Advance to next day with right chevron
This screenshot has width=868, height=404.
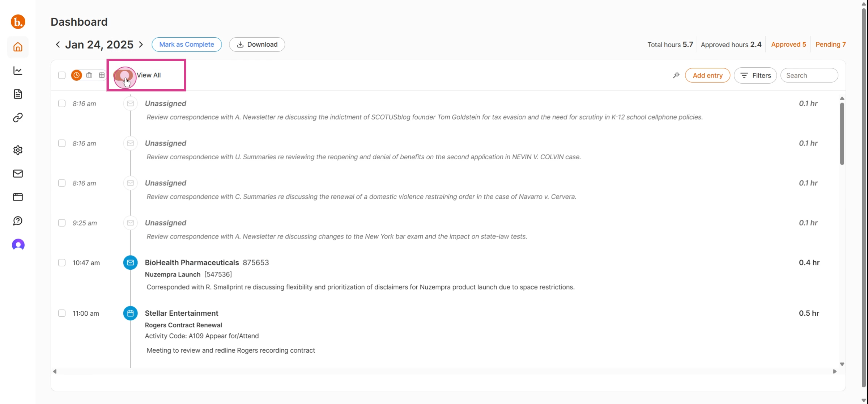[x=141, y=45]
